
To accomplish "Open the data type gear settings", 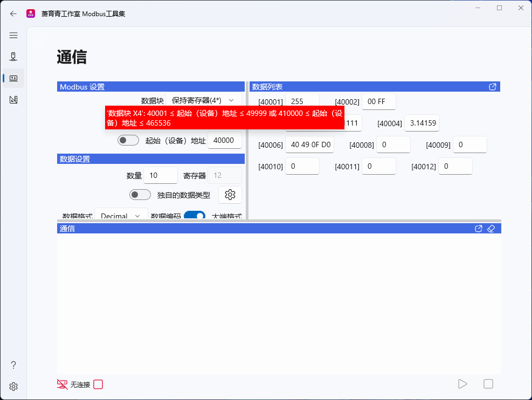I will (x=230, y=195).
